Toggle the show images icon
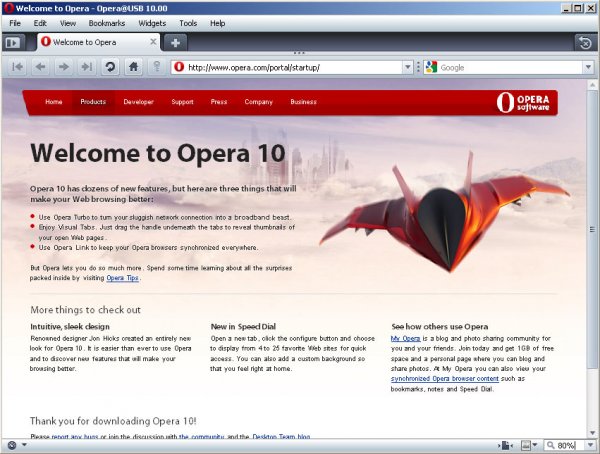 526,445
